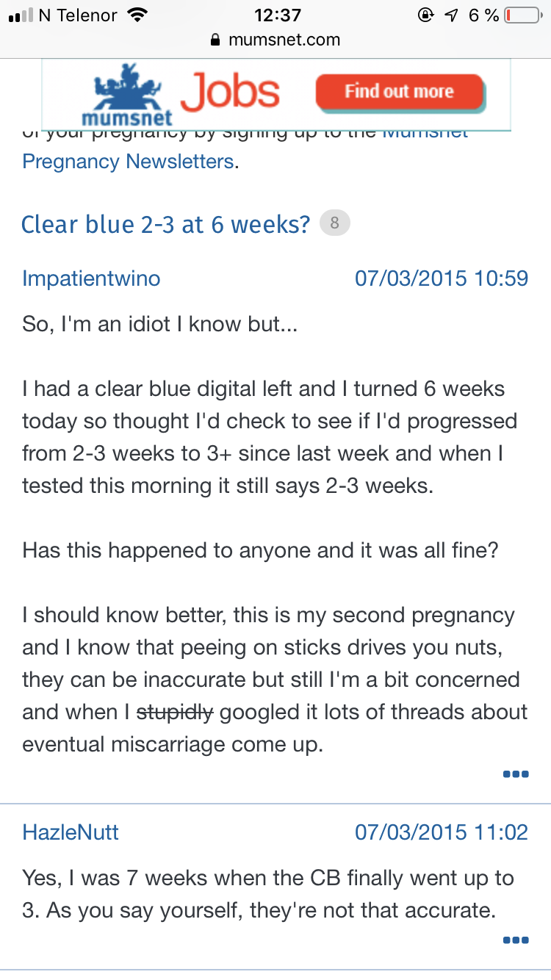The image size is (551, 980).
Task: Tap the mumsnet.com address bar
Action: [x=275, y=40]
